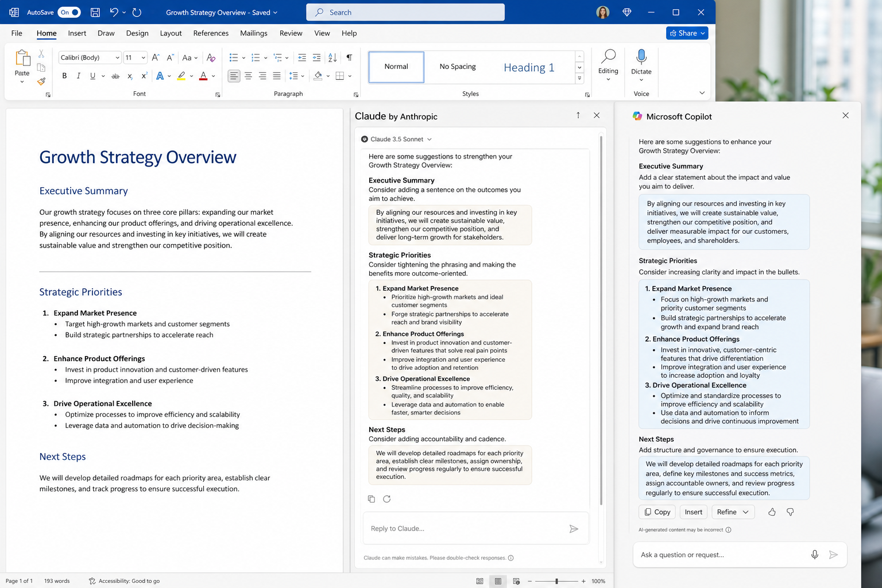Collapse the ribbon with chevron
Viewport: 882px width, 588px height.
pyautogui.click(x=702, y=93)
